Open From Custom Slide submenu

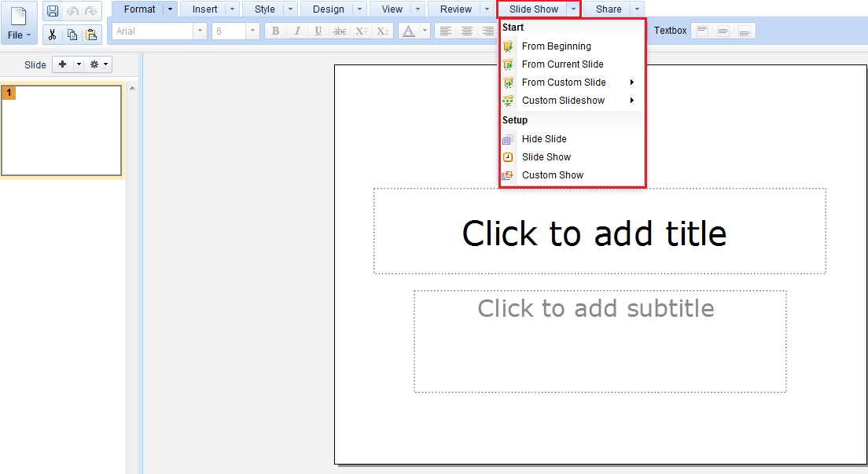572,82
